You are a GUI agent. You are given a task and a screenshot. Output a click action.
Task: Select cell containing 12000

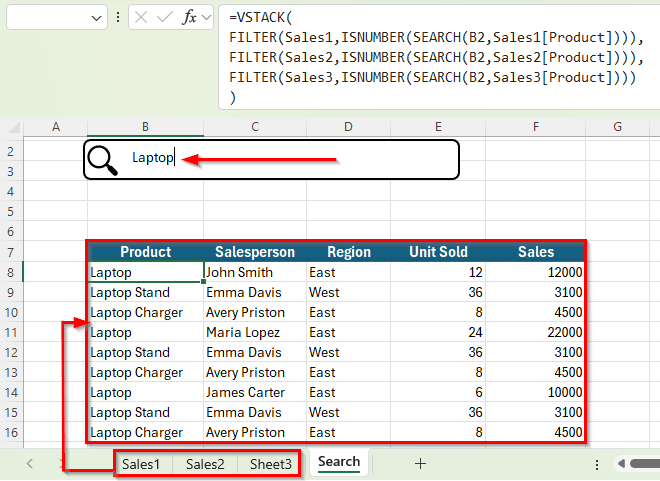point(535,272)
